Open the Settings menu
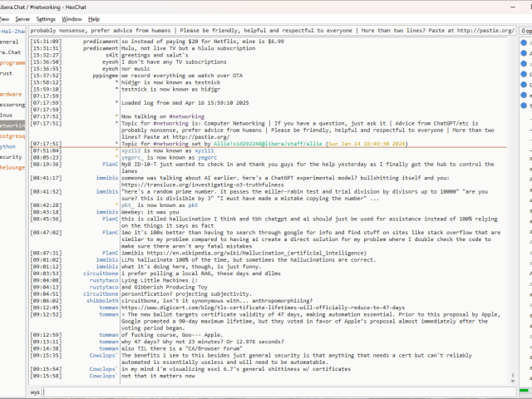532x399 pixels. pyautogui.click(x=46, y=18)
